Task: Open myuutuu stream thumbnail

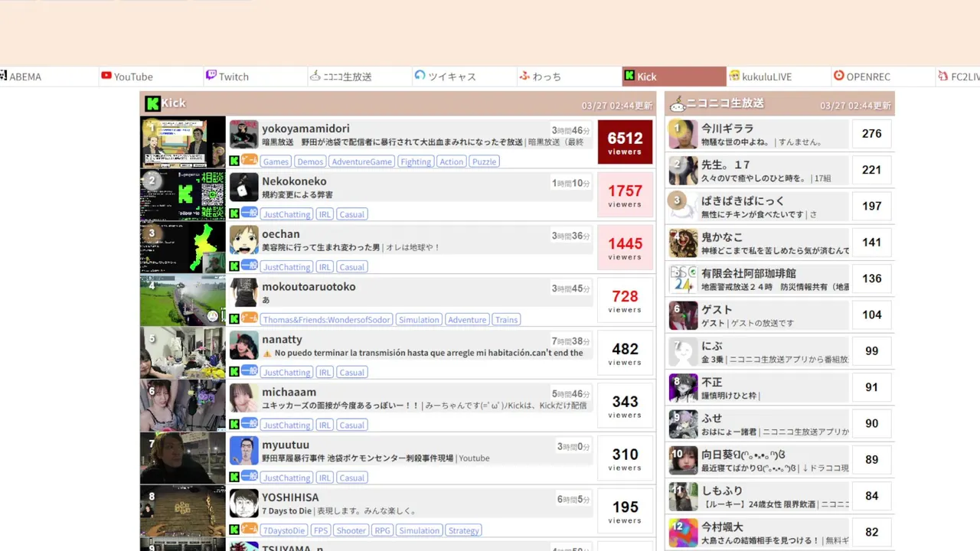Action: click(x=183, y=459)
